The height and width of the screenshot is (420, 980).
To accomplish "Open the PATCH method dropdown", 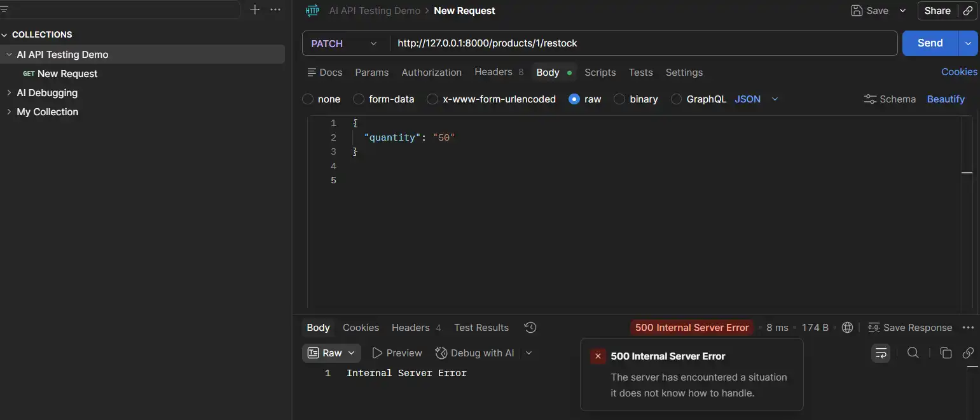I will [x=343, y=43].
